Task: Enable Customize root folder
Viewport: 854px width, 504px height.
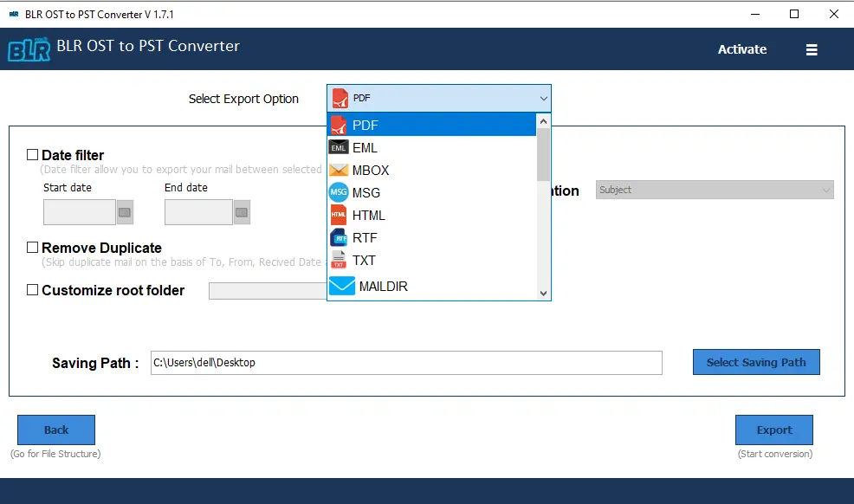Action: coord(32,291)
